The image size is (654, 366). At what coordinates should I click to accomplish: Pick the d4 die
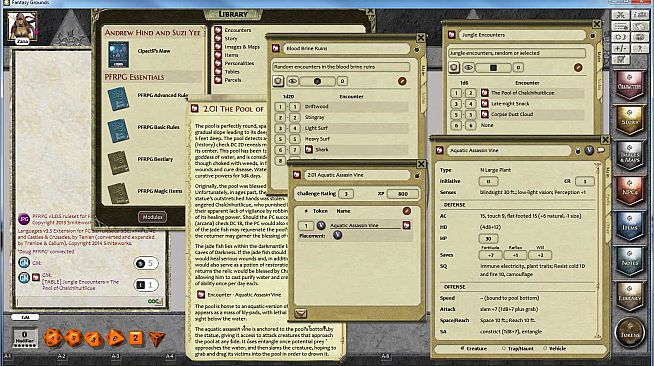tap(157, 338)
